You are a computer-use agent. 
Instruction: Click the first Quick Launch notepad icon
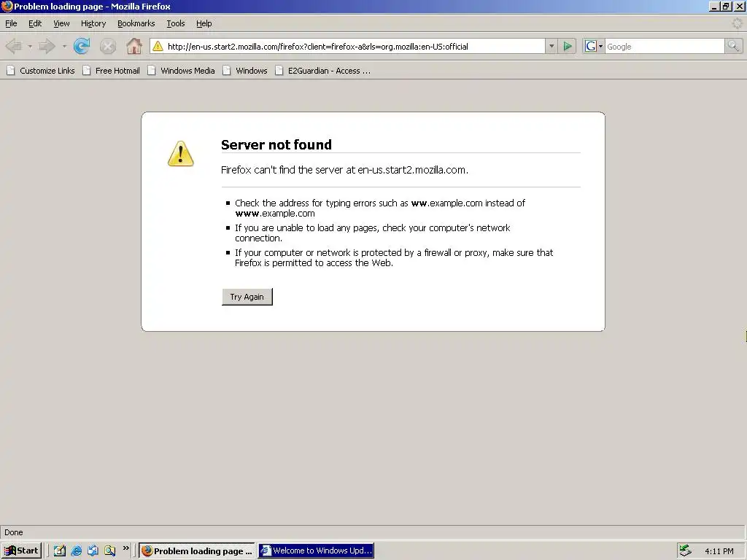(x=60, y=551)
